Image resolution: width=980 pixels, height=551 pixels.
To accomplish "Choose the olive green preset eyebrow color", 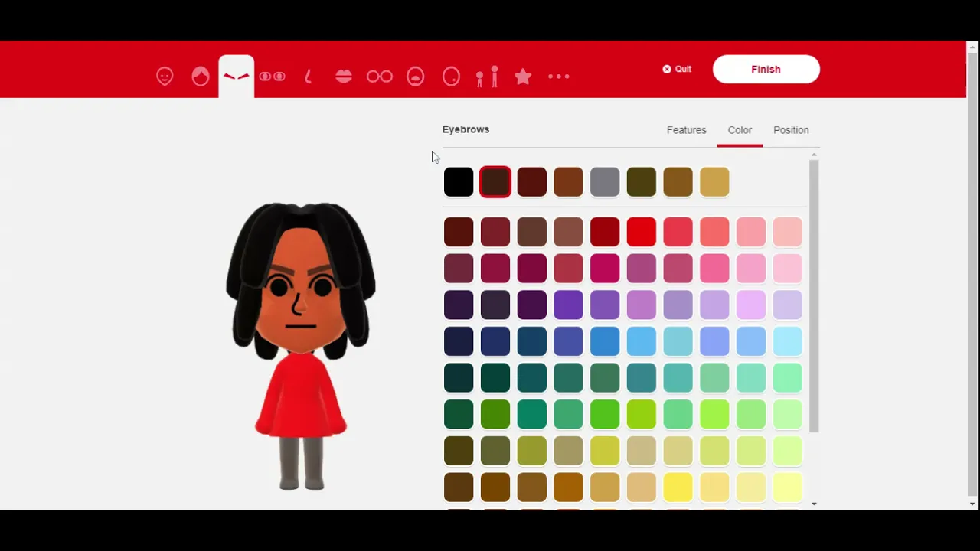I will (x=642, y=182).
